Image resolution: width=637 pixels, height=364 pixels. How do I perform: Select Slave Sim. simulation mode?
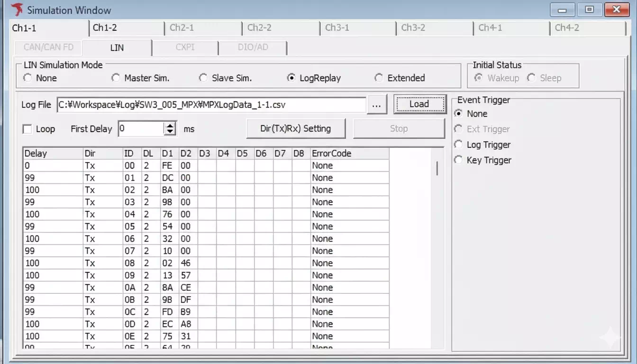pyautogui.click(x=203, y=78)
